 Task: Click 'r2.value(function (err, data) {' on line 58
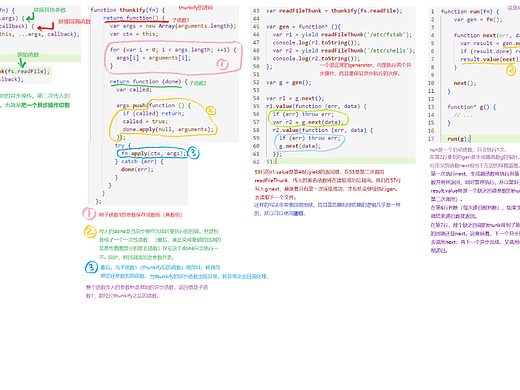click(x=323, y=130)
